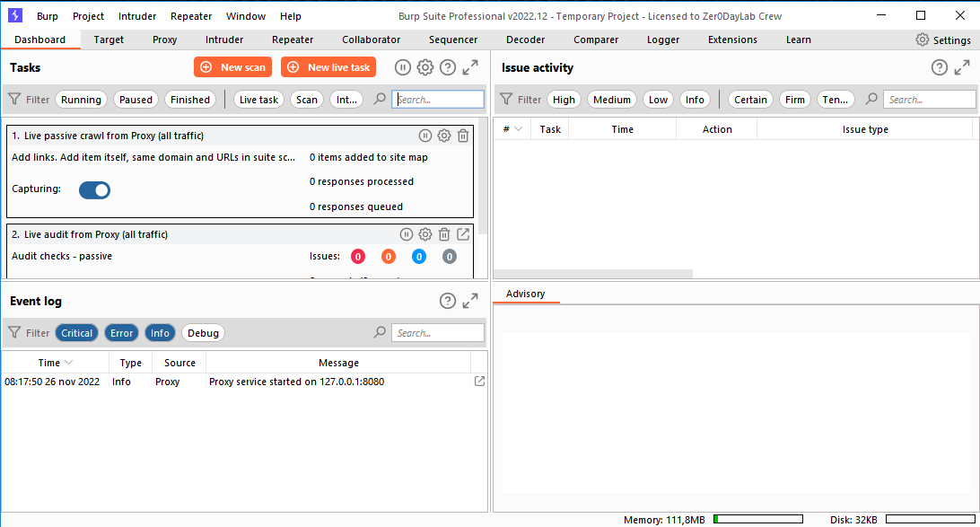
Task: Click the Memory usage progress bar
Action: click(758, 520)
